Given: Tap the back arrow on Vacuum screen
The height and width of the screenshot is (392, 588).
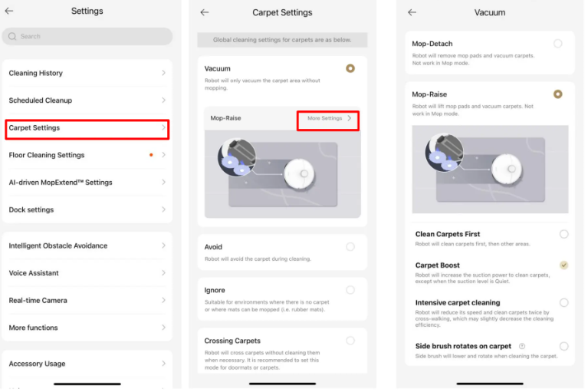Looking at the screenshot, I should [412, 12].
